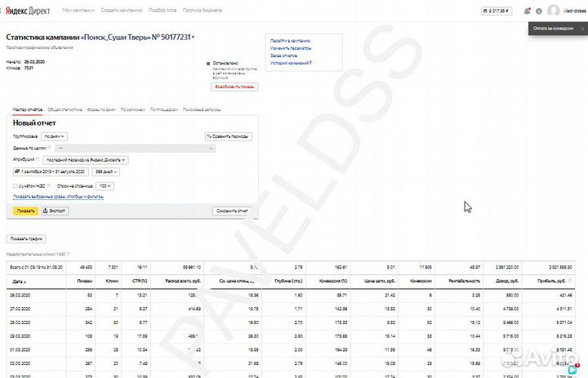
Task: Click 'Перейти в кампанию' link
Action: (x=290, y=40)
